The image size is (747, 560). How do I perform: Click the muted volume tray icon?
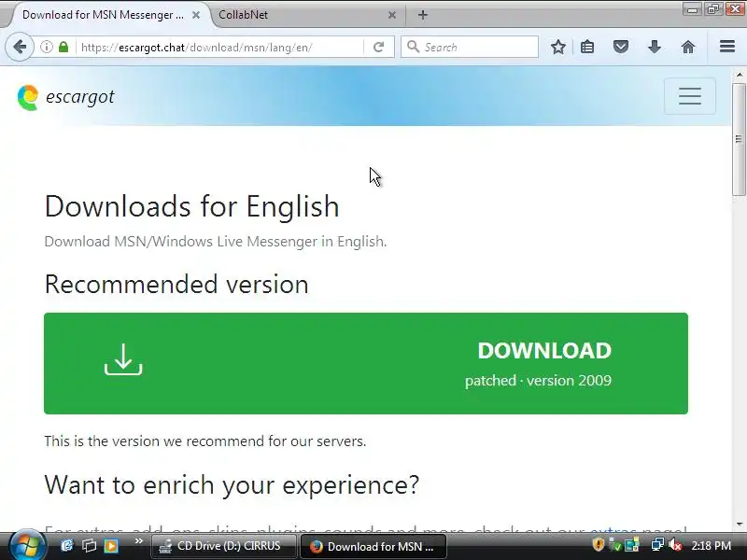675,545
